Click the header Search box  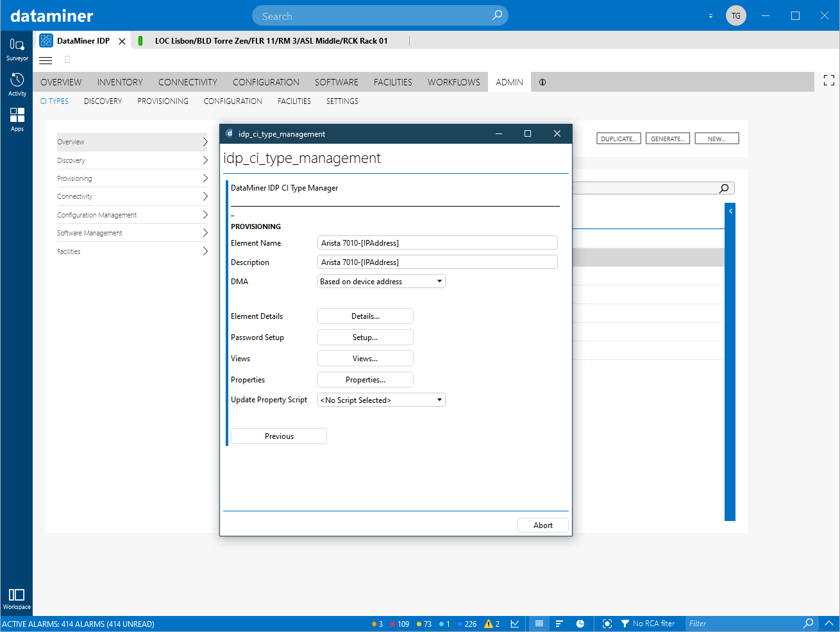(x=380, y=16)
